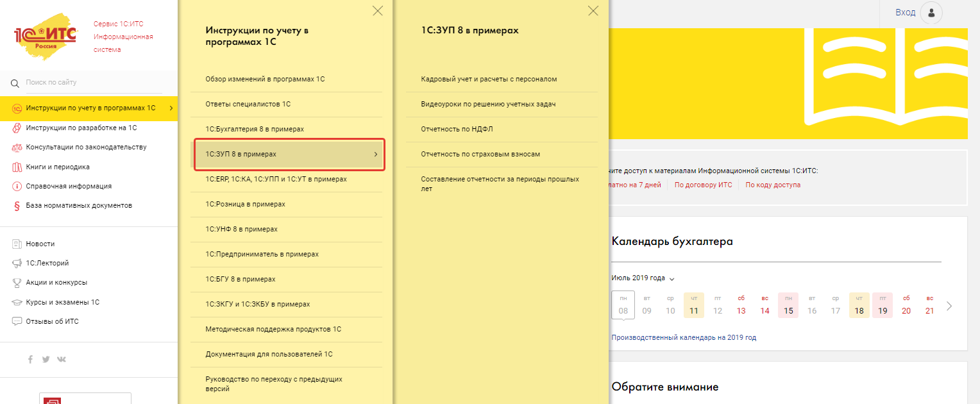Select calendar day 18 Thursday
This screenshot has height=404, width=980.
pyautogui.click(x=859, y=305)
